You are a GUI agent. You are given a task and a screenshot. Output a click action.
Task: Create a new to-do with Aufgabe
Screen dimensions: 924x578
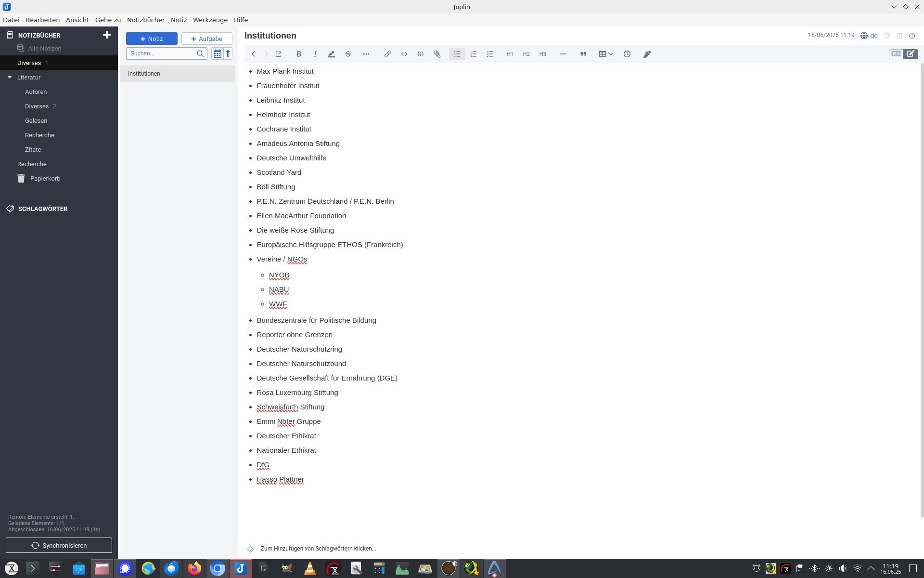click(207, 39)
